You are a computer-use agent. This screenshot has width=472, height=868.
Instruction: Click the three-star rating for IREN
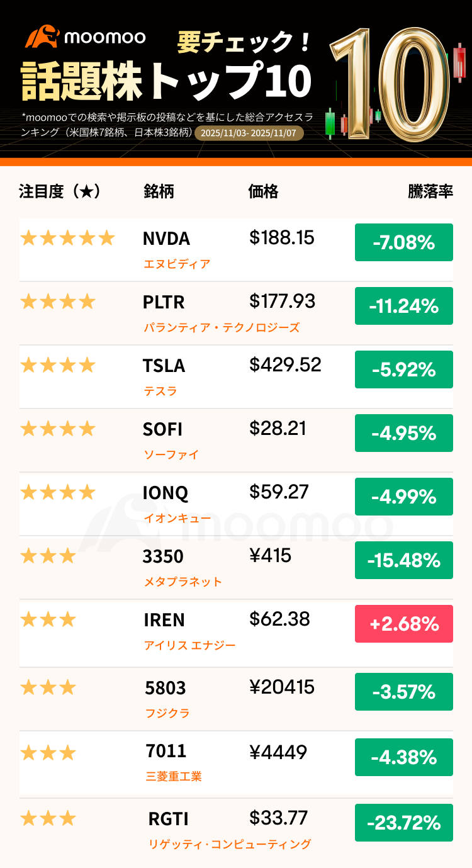48,620
